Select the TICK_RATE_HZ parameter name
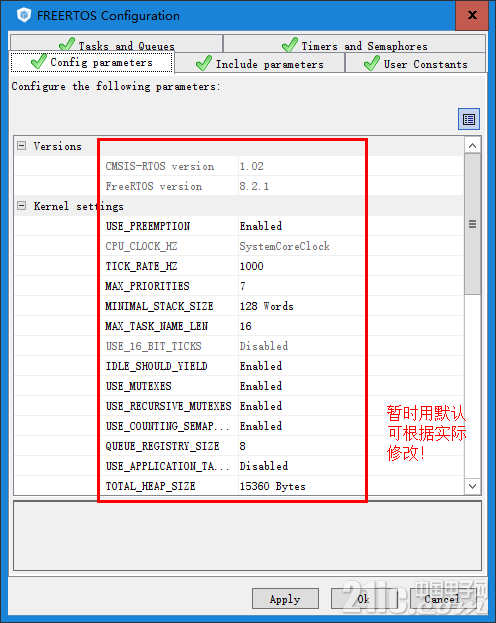The image size is (496, 623). point(141,266)
